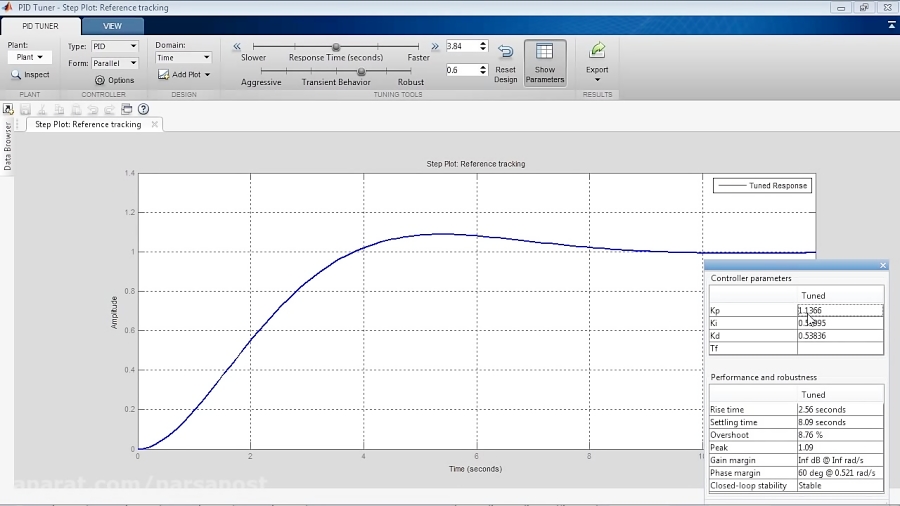Open the Plant selection button

pos(29,58)
